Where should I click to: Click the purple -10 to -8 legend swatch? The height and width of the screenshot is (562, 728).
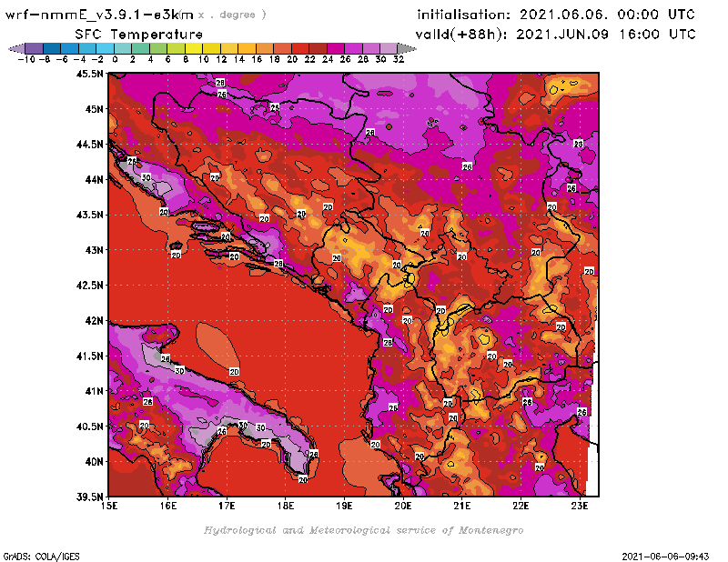point(35,48)
